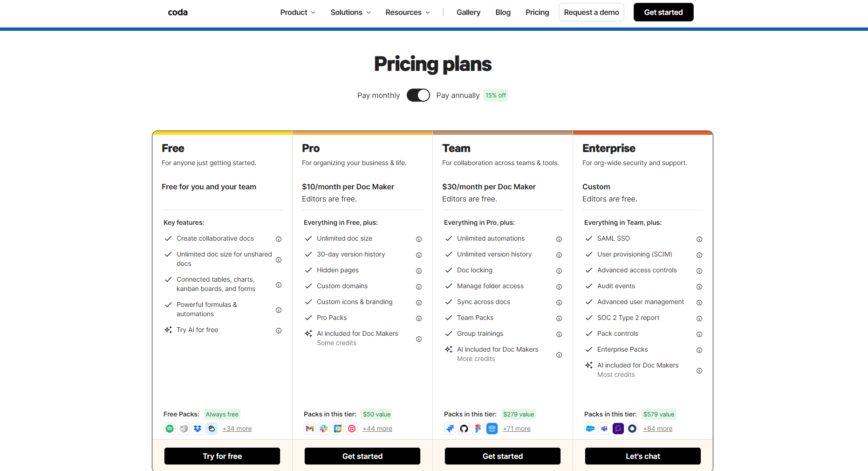Open info icon next to SAML SSO
Image resolution: width=868 pixels, height=471 pixels.
tap(699, 239)
